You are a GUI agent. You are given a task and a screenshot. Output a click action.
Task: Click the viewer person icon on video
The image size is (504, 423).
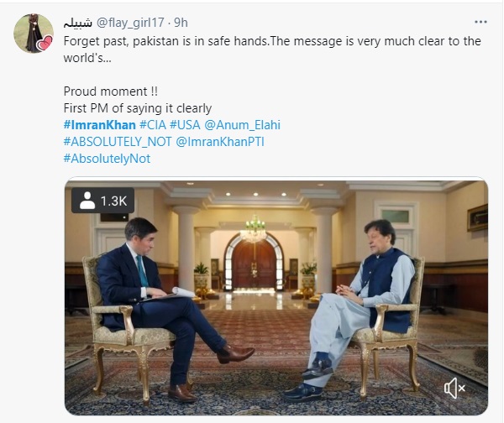[x=87, y=201]
